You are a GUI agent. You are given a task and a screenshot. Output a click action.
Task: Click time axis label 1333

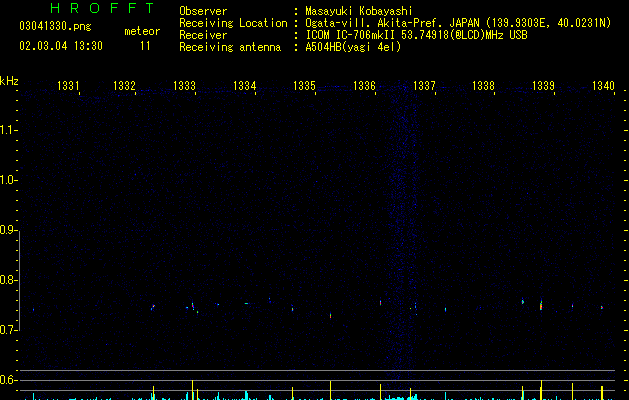click(x=185, y=86)
